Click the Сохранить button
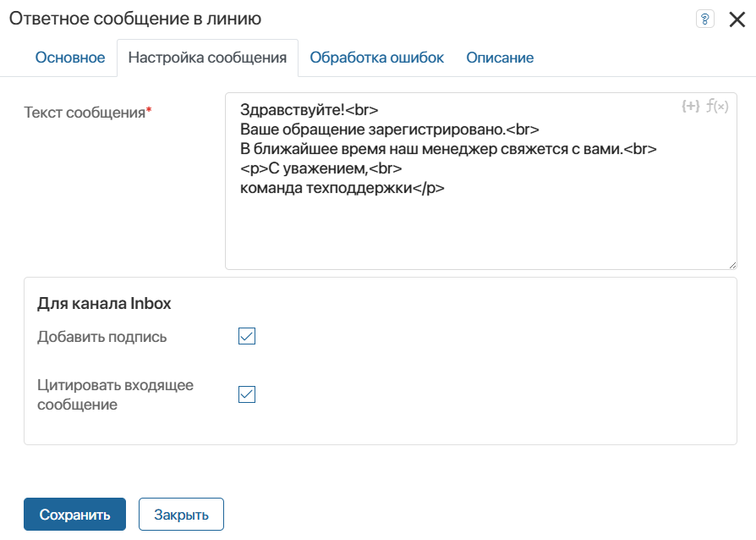756x540 pixels. click(x=74, y=515)
